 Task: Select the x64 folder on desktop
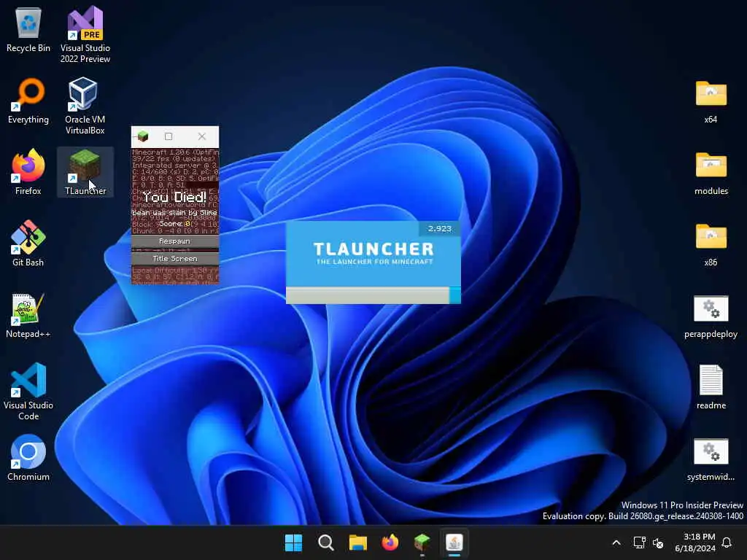point(711,101)
